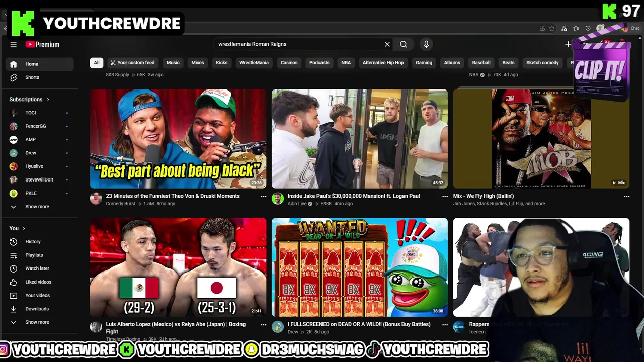Select the Sketch comedy chip
The image size is (644, 362).
(542, 63)
